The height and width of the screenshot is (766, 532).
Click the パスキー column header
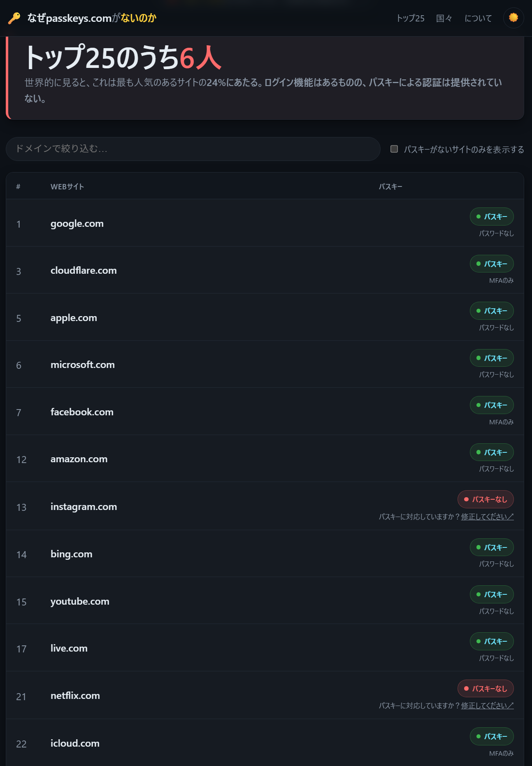[390, 186]
